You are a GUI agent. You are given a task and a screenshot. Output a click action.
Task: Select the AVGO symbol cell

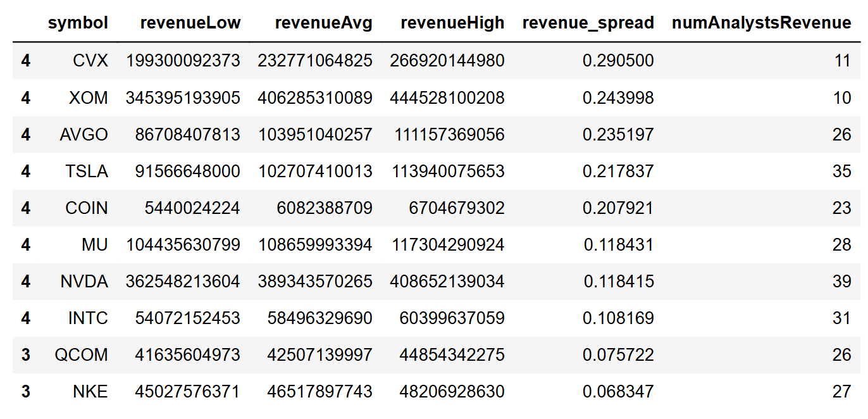click(x=84, y=134)
